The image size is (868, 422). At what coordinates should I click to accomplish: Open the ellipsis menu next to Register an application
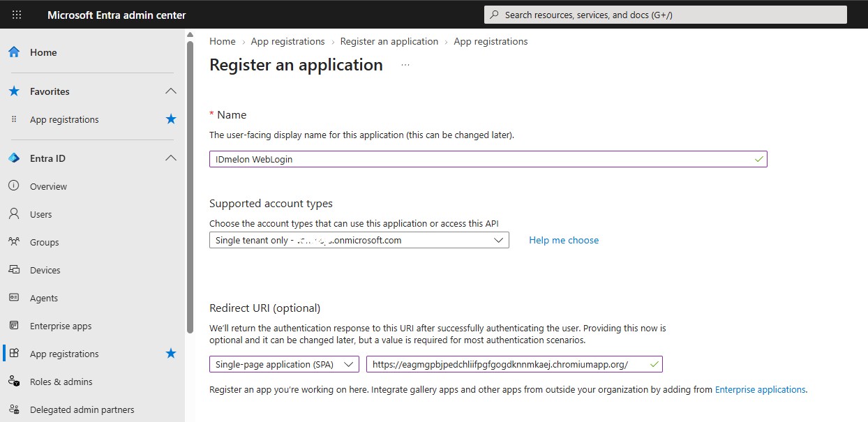pos(405,65)
